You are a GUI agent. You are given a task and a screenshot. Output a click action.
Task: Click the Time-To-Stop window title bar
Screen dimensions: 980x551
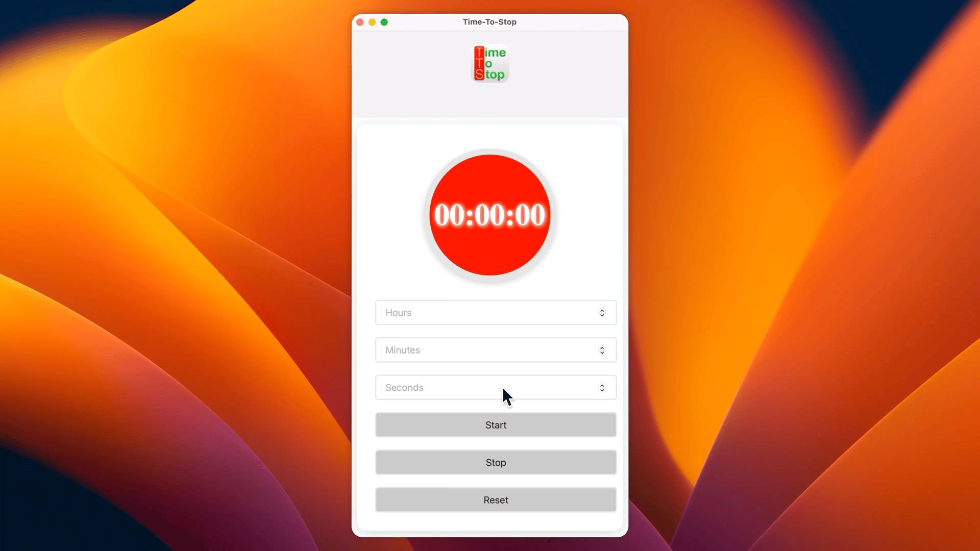(489, 21)
